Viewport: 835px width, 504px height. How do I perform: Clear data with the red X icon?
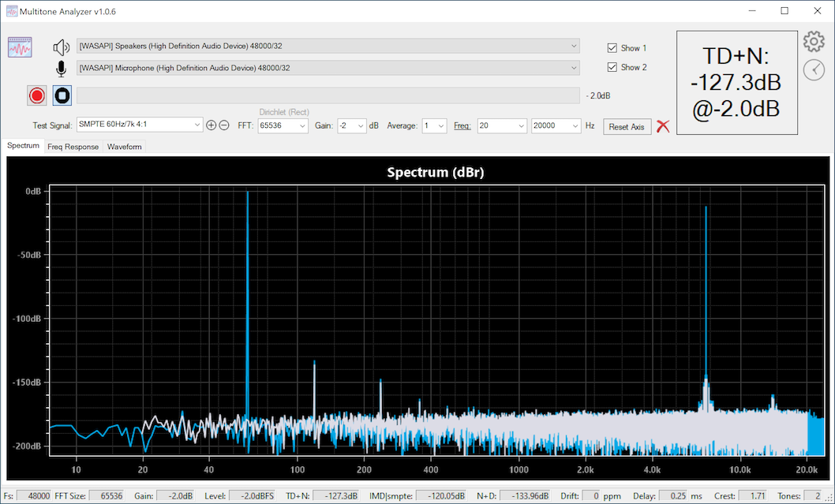[x=663, y=126]
